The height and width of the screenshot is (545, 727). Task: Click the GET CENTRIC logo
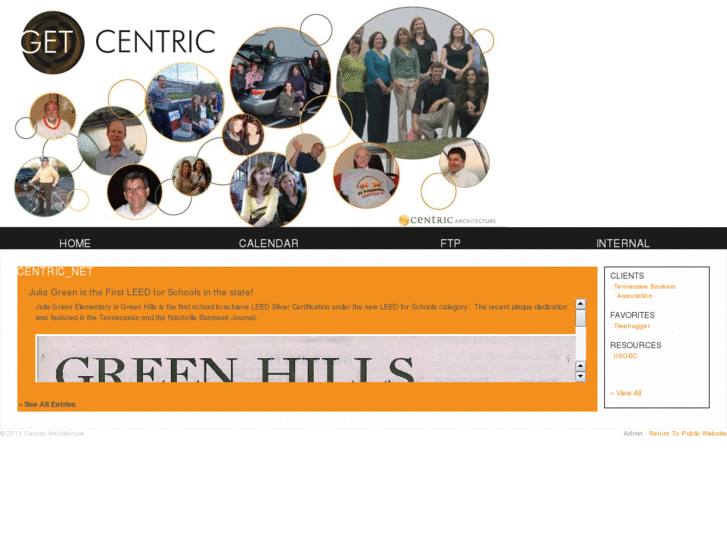(118, 42)
